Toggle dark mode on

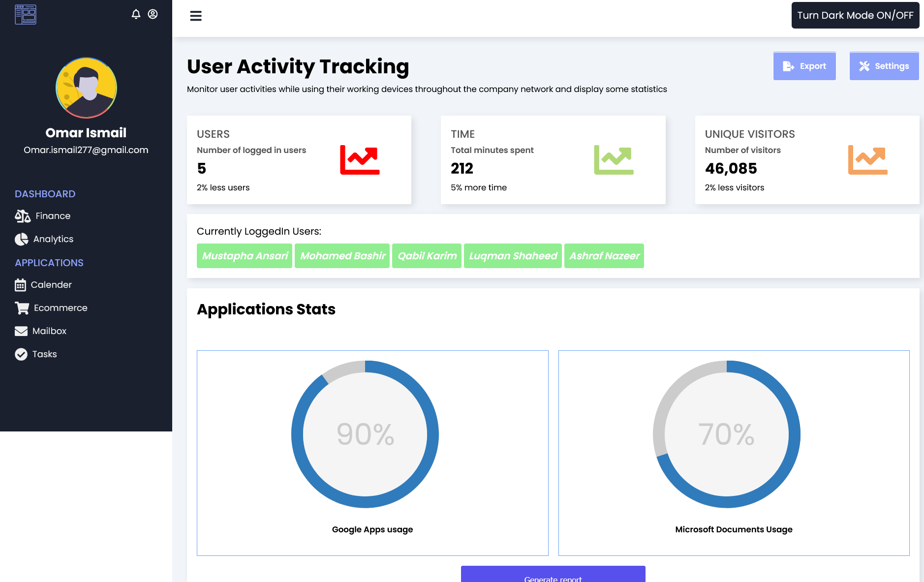coord(855,15)
